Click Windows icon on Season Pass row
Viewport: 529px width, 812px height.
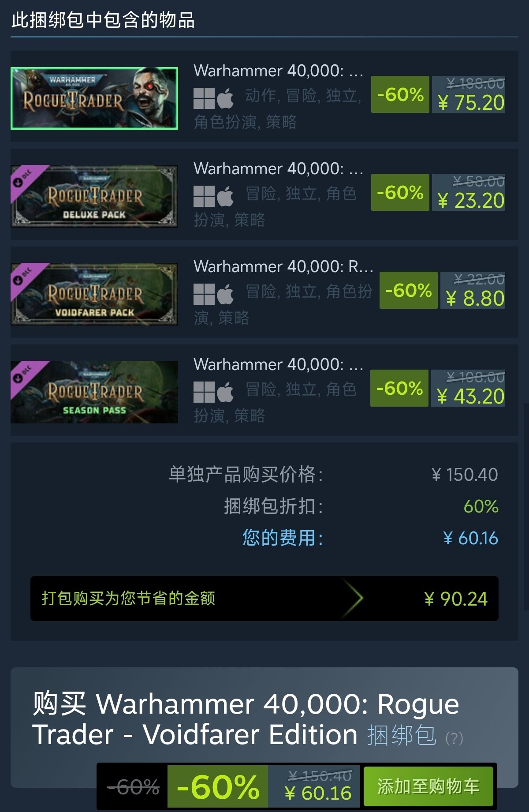click(204, 392)
